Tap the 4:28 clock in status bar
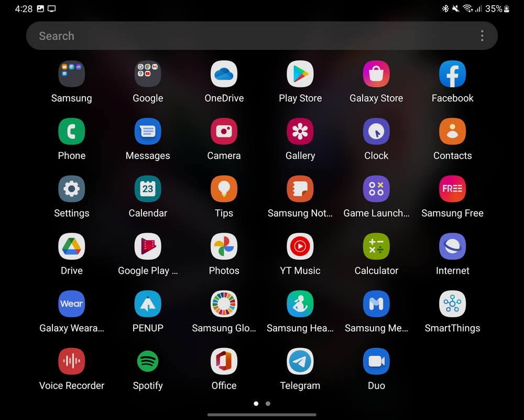 coord(24,9)
